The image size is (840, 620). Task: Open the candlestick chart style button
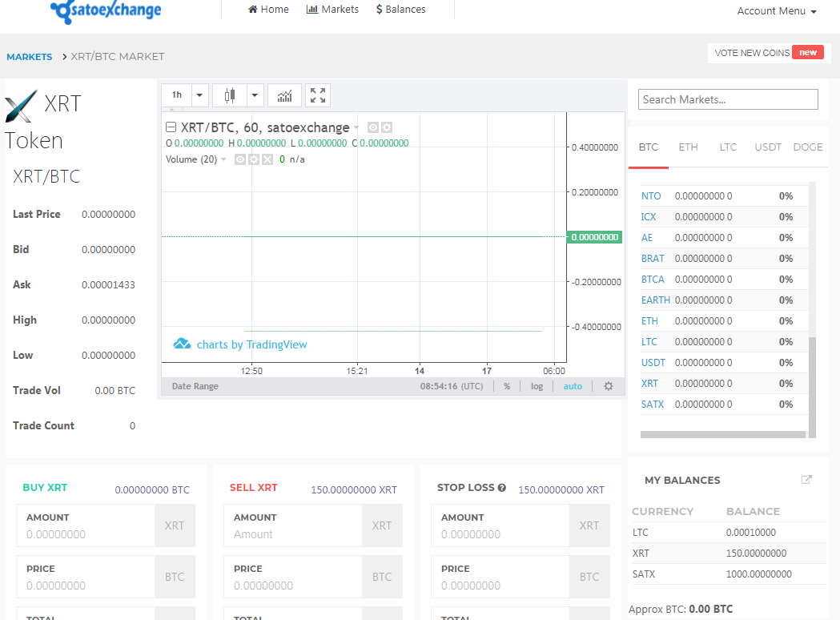tap(230, 95)
